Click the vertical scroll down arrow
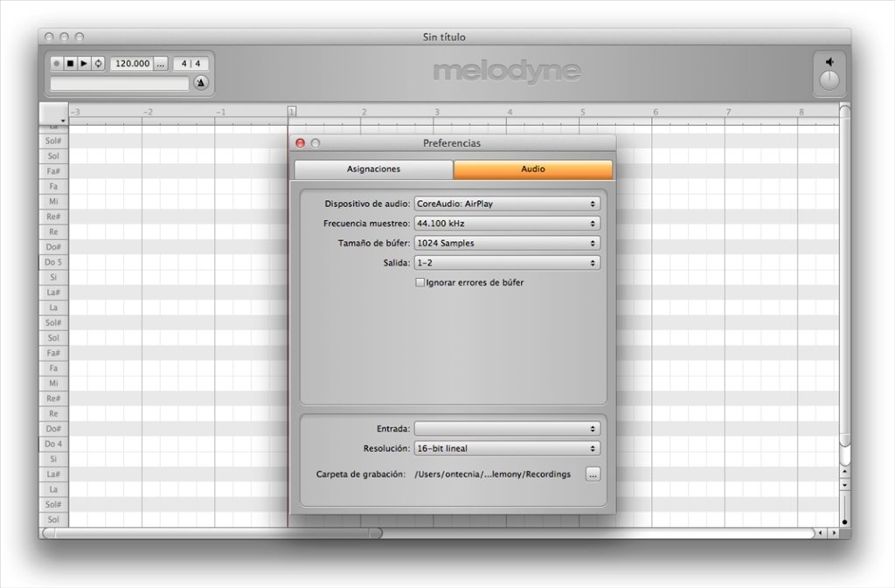This screenshot has height=588, width=895. point(845,485)
